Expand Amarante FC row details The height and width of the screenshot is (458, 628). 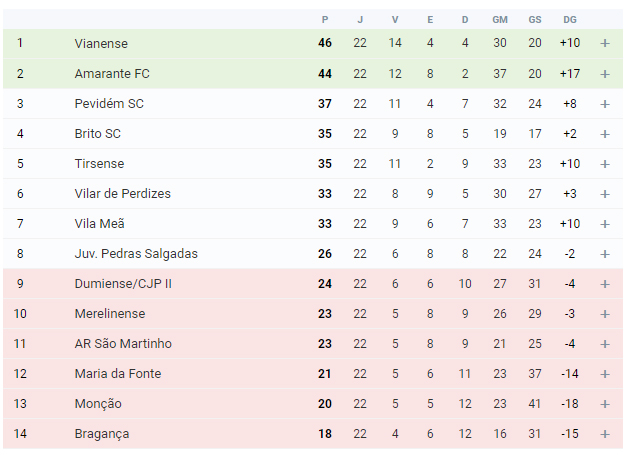[605, 74]
